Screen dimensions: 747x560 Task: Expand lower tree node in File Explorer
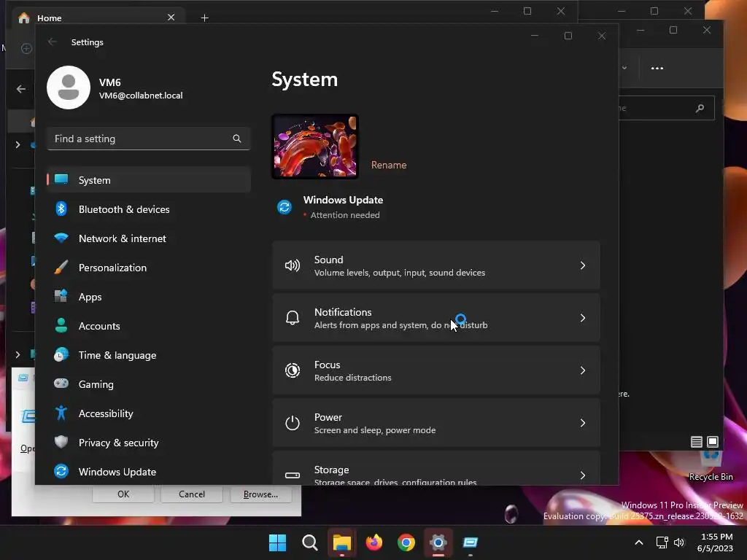point(18,355)
